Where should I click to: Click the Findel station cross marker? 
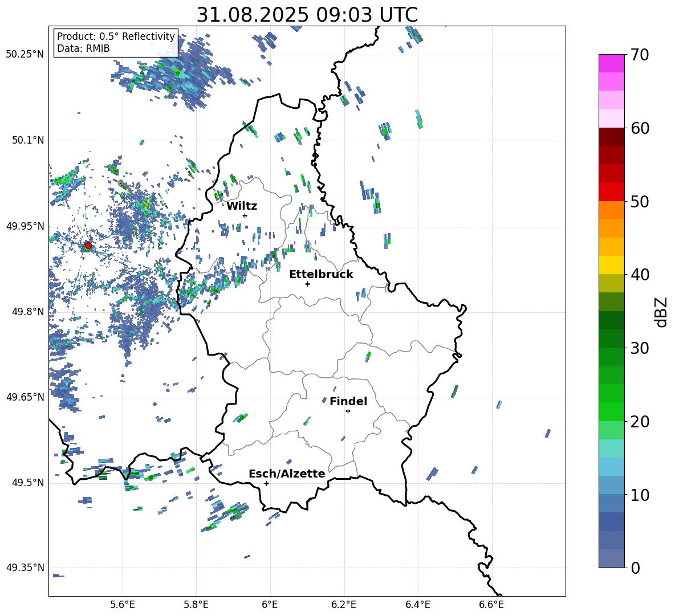348,411
